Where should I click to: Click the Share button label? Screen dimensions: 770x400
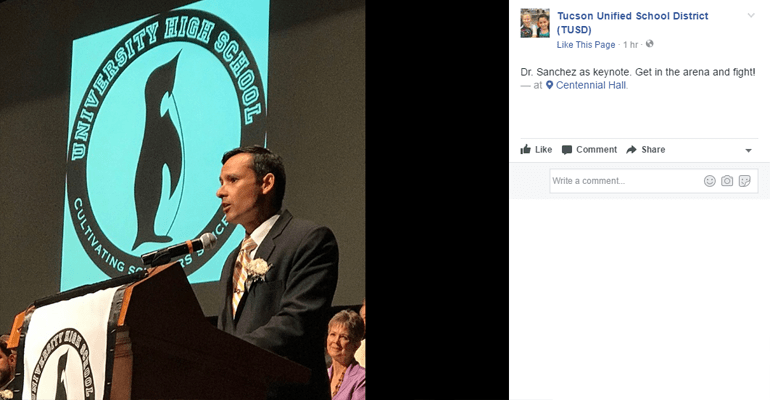[653, 150]
